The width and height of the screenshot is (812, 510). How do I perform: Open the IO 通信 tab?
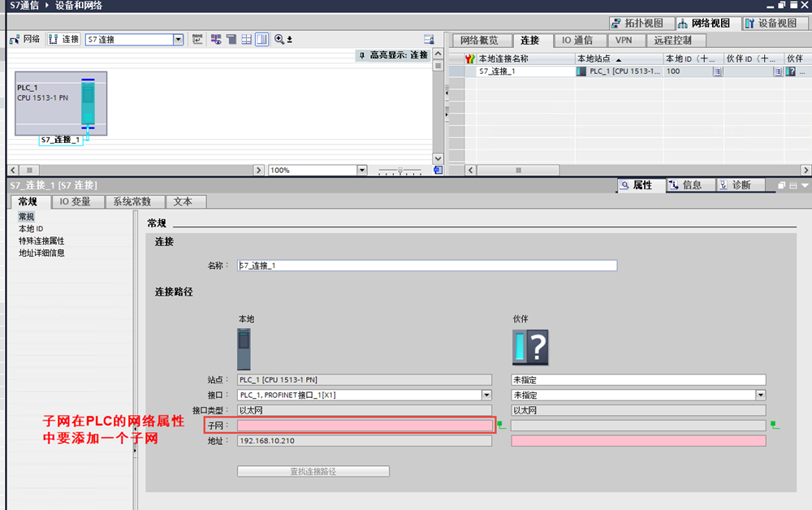[577, 40]
